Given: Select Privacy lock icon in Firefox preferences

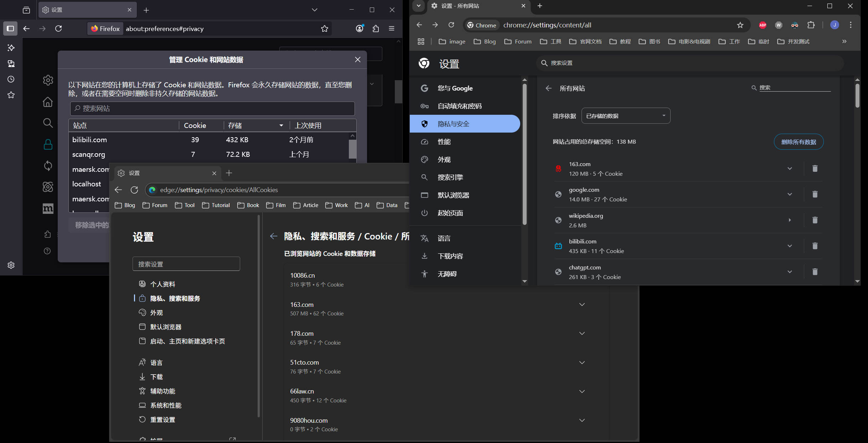Looking at the screenshot, I should [x=48, y=144].
